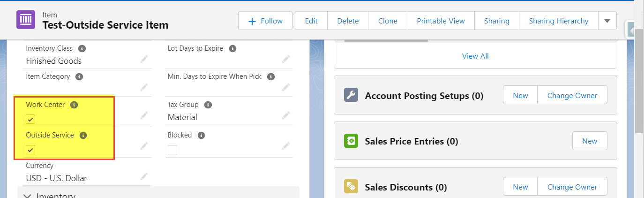
Task: Edit Inventory Class using its pencil icon
Action: (144, 59)
